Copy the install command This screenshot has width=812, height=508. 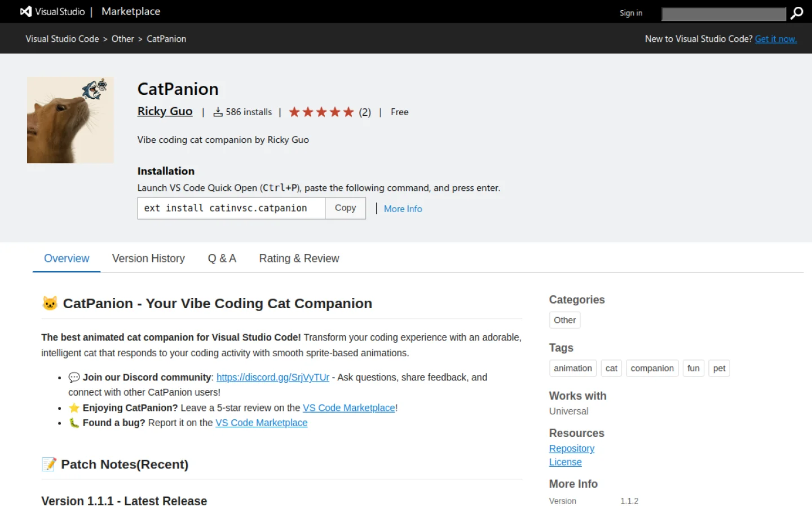[346, 208]
